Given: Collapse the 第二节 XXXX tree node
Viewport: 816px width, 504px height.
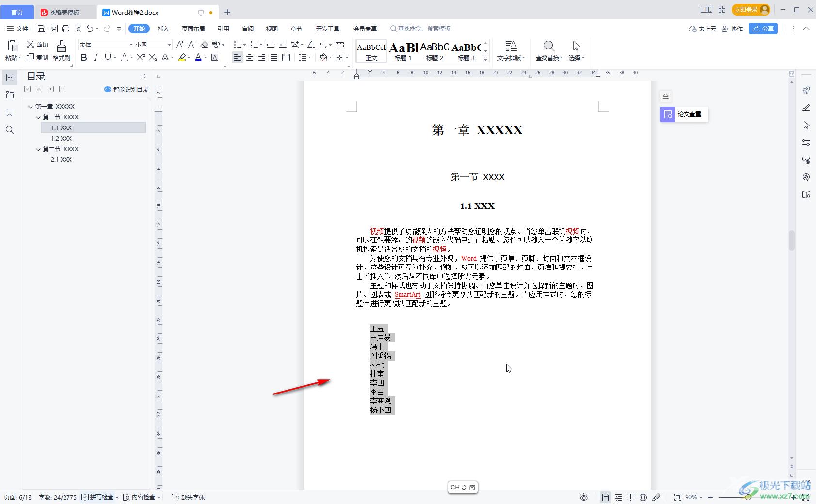Looking at the screenshot, I should (38, 149).
